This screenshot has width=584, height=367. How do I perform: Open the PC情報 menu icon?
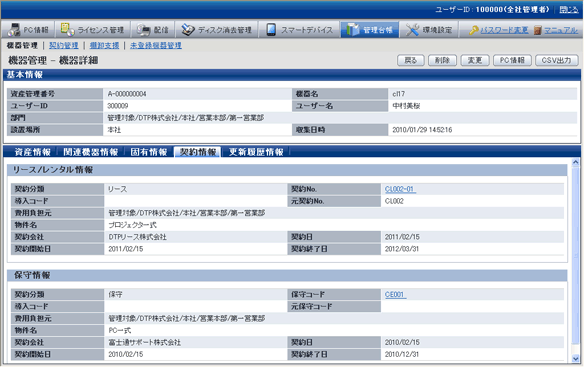(x=15, y=29)
